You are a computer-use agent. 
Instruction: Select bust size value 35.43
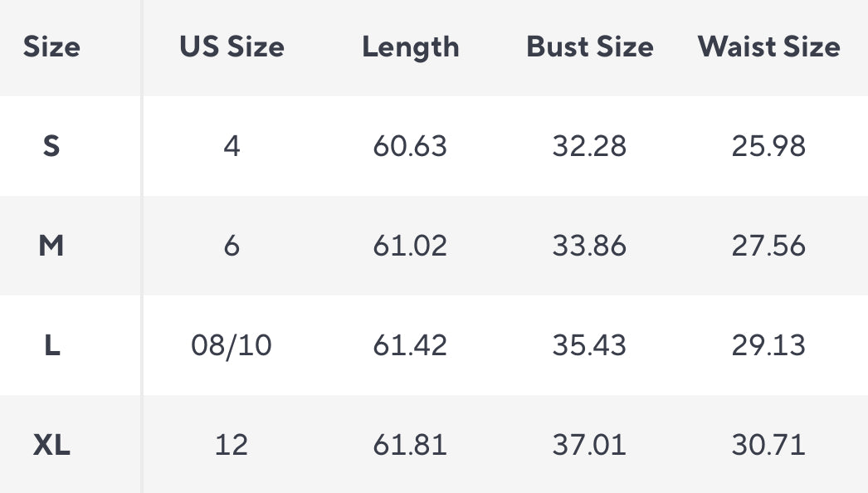click(589, 345)
